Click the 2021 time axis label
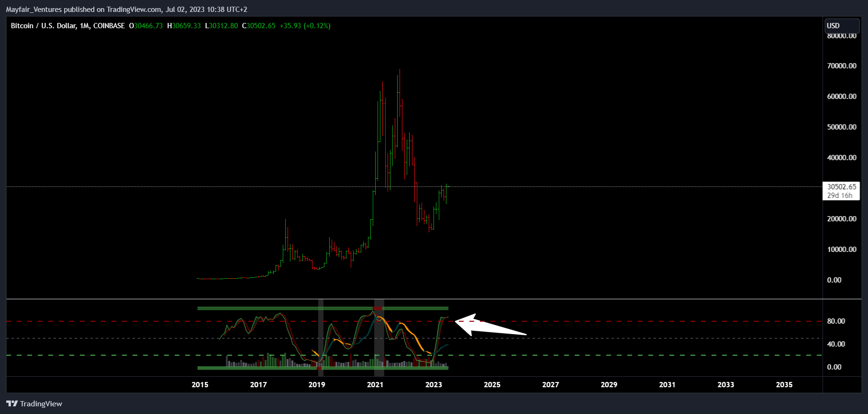 click(375, 385)
